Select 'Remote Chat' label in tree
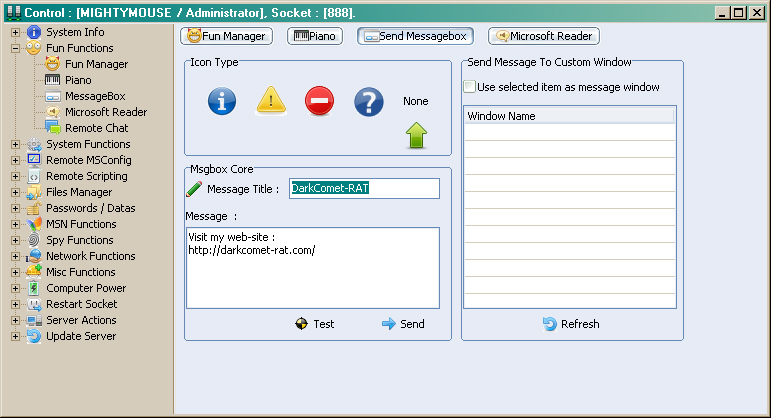 (96, 128)
